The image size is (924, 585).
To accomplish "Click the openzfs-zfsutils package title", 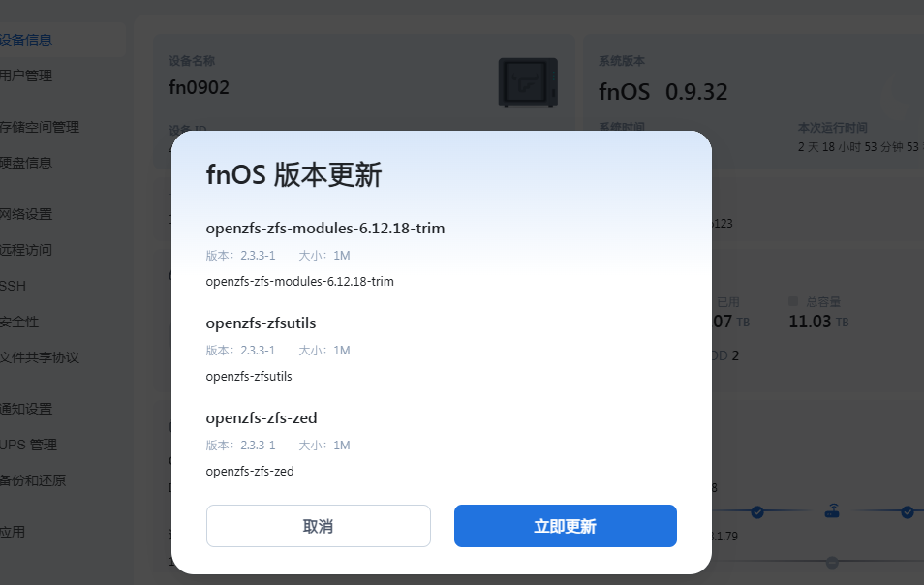I will [x=261, y=323].
